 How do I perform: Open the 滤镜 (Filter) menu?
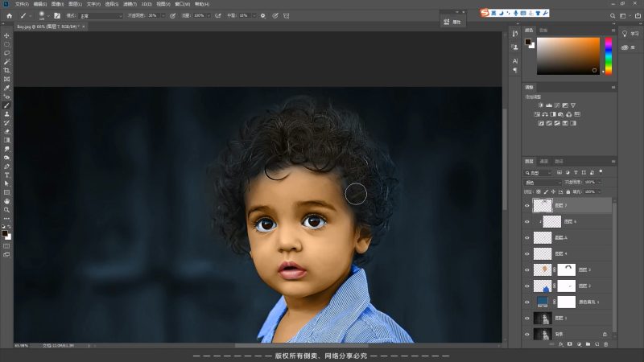click(130, 3)
